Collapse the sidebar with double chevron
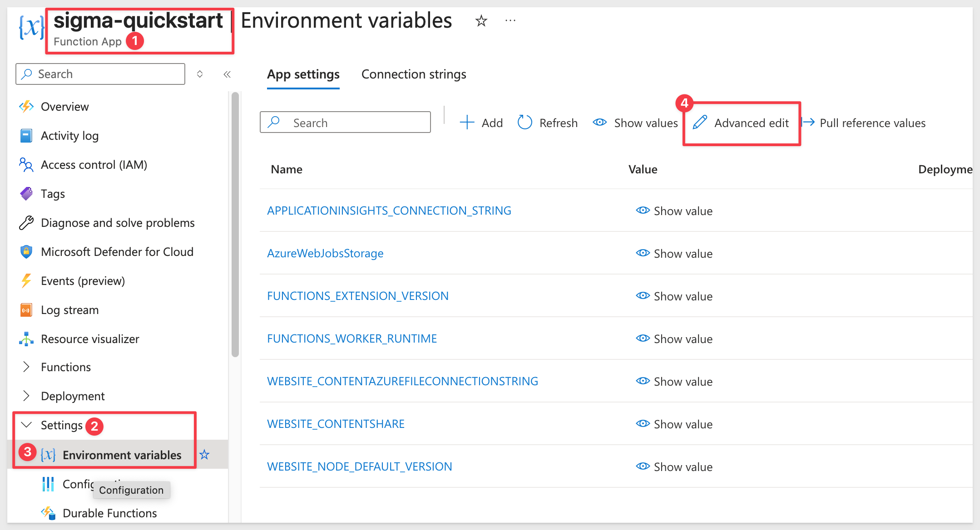Image resolution: width=980 pixels, height=530 pixels. click(x=227, y=74)
